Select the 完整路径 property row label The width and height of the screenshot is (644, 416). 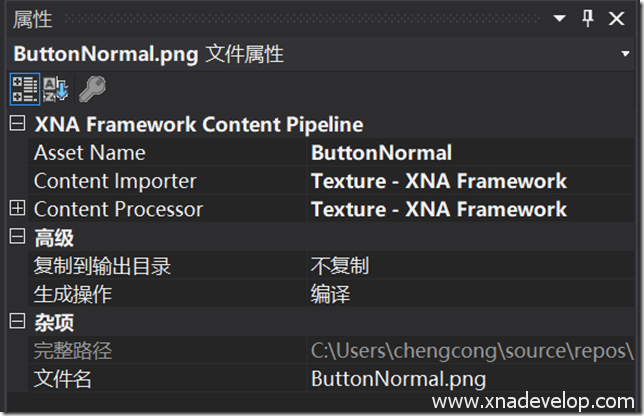tap(73, 351)
